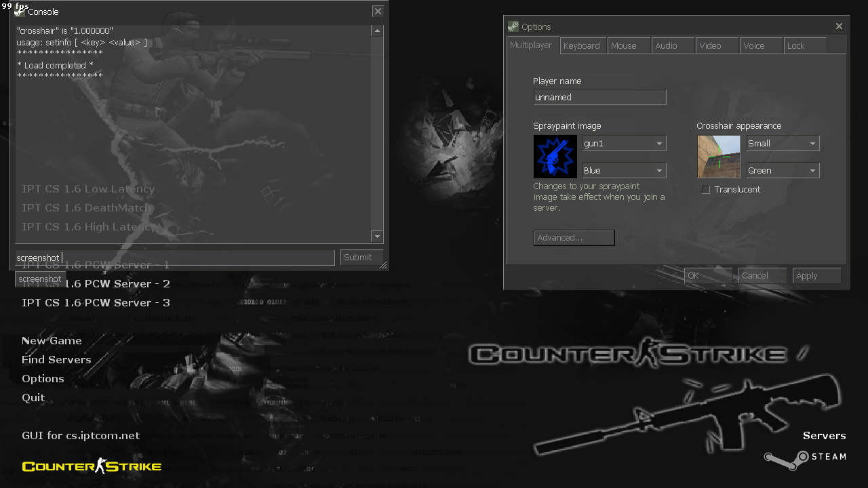Click the 'Load completed' console line

coord(55,65)
